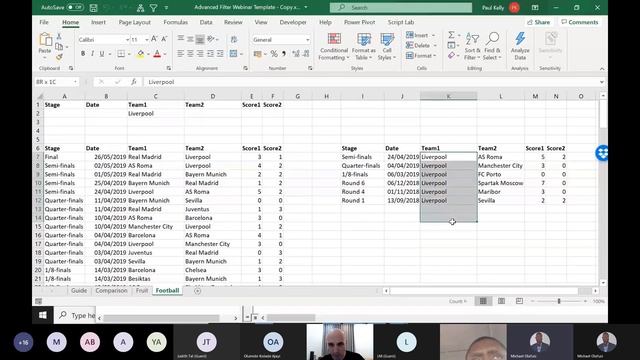
Task: Click the Dropbox badge at window edge
Action: (602, 153)
